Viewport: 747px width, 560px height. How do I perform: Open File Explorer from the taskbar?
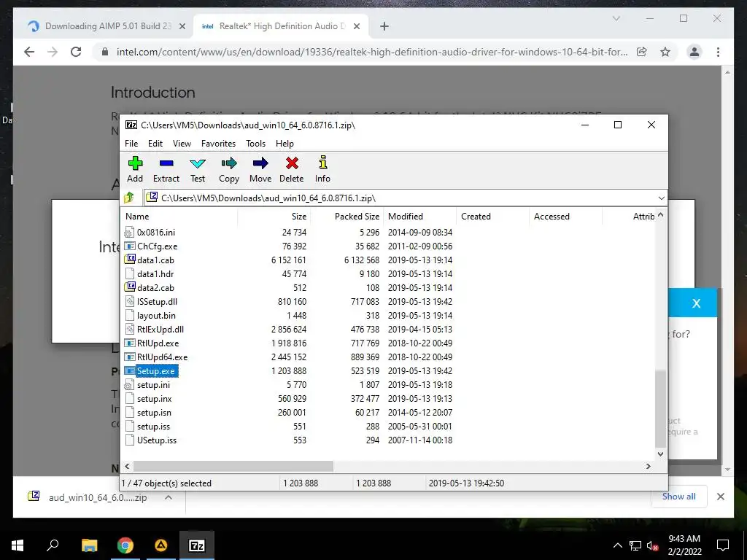(89, 545)
